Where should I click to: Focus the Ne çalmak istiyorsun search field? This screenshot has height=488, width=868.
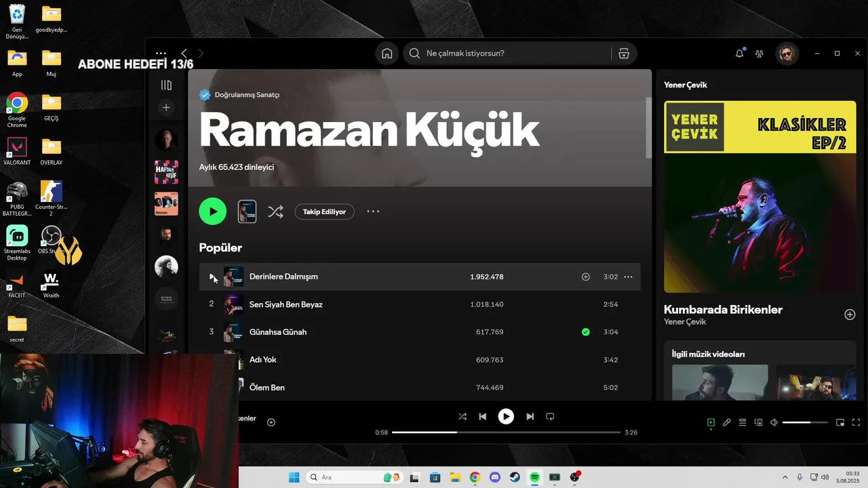pyautogui.click(x=509, y=54)
